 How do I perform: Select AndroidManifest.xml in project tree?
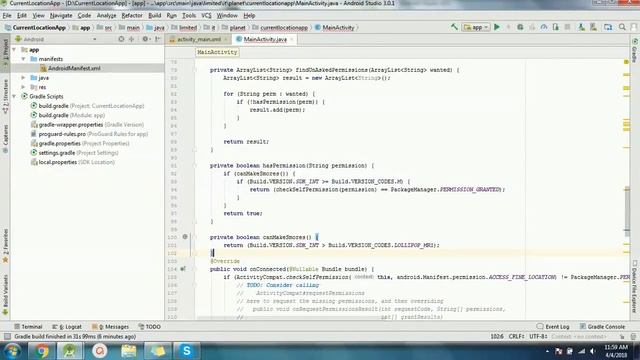tap(74, 68)
